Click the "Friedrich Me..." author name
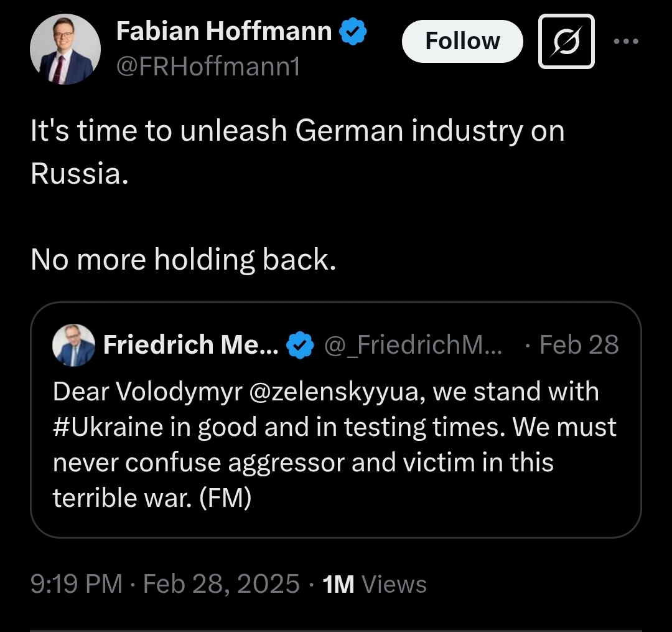This screenshot has height=632, width=672. [191, 344]
